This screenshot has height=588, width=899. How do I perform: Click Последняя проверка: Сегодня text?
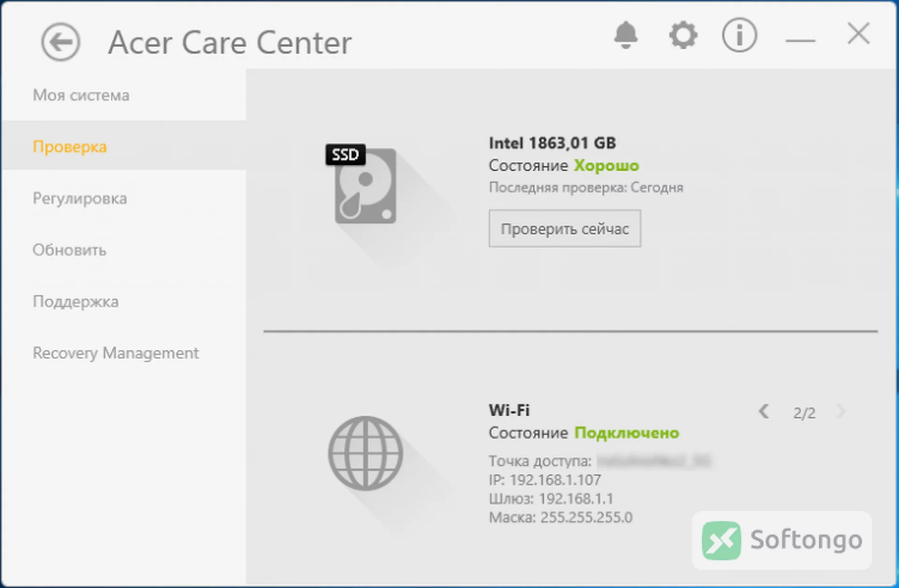[x=586, y=187]
